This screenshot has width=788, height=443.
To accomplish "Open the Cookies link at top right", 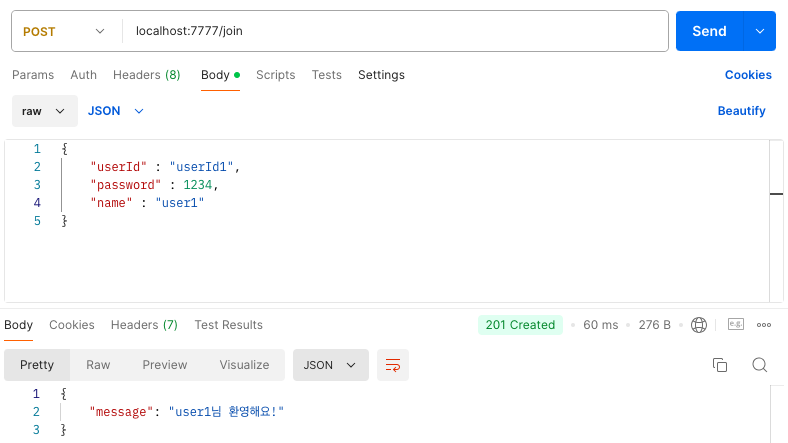I will click(748, 75).
